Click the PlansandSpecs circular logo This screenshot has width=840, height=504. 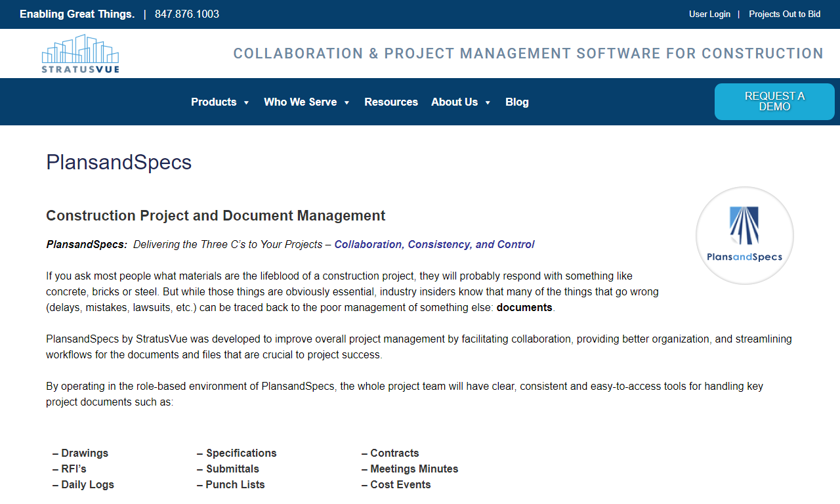tap(745, 236)
